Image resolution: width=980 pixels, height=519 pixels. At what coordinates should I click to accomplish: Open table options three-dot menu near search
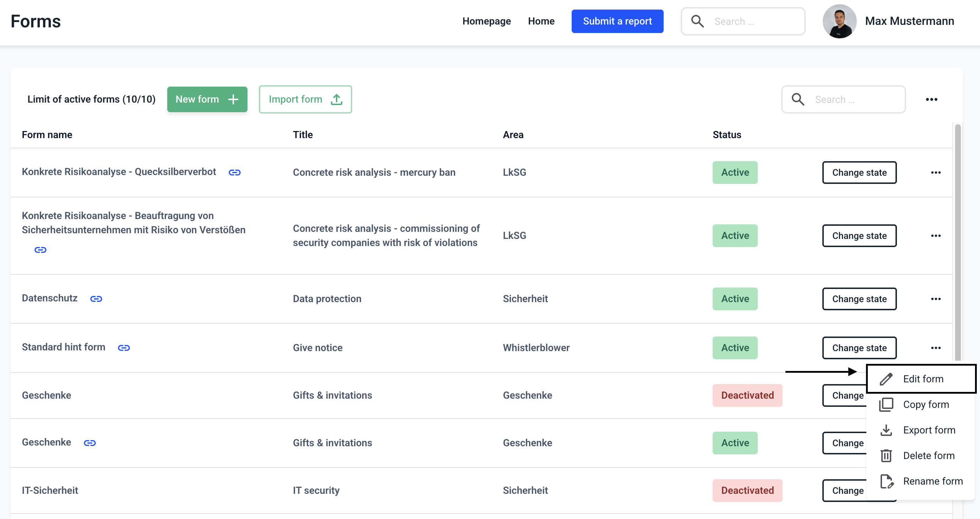(x=931, y=100)
